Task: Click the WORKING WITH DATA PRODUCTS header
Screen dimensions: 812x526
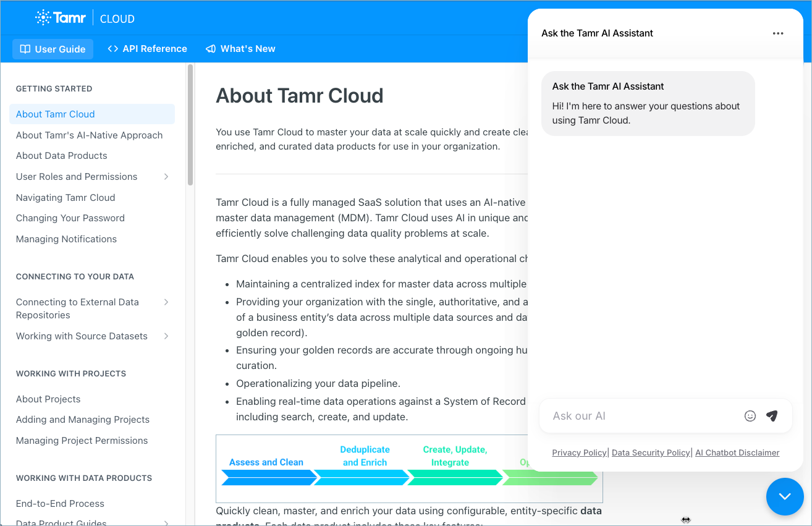Action: click(x=84, y=478)
